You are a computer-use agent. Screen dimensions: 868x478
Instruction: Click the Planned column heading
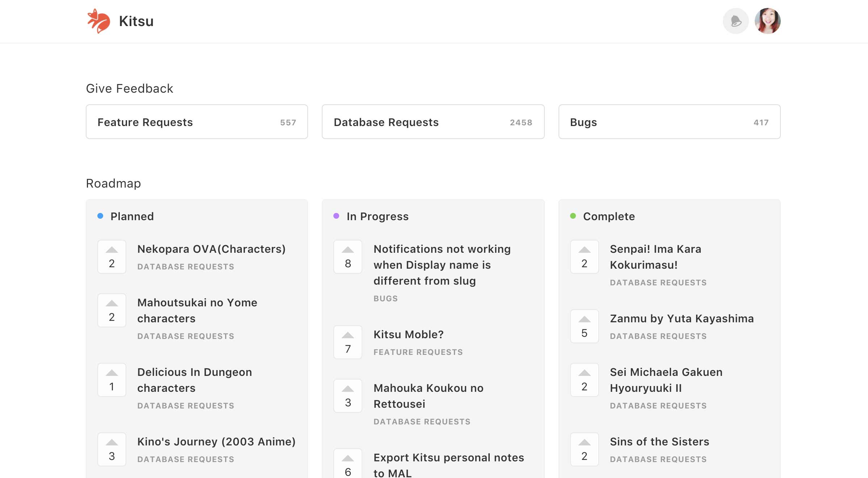132,217
